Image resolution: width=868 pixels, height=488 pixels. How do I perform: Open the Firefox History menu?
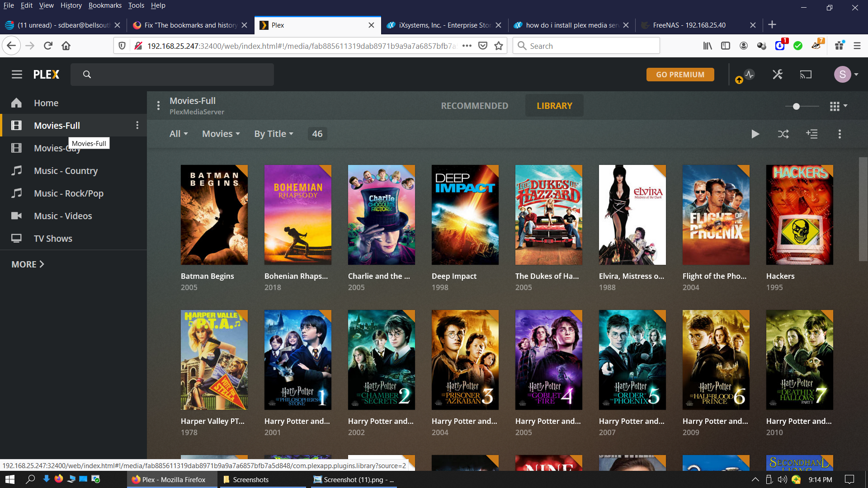pyautogui.click(x=71, y=5)
